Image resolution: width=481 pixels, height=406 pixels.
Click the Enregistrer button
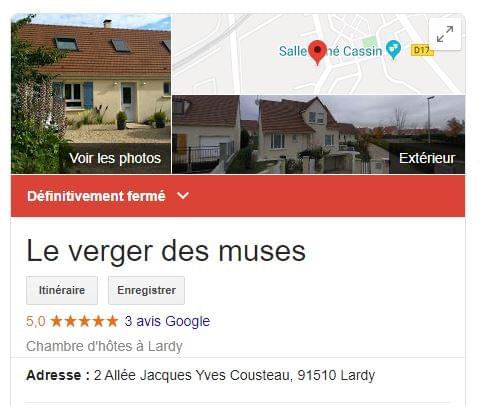pyautogui.click(x=146, y=290)
